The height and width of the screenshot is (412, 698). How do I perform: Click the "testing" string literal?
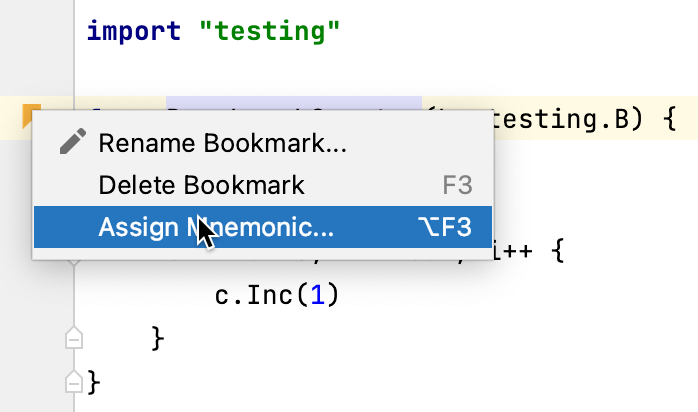pos(270,30)
